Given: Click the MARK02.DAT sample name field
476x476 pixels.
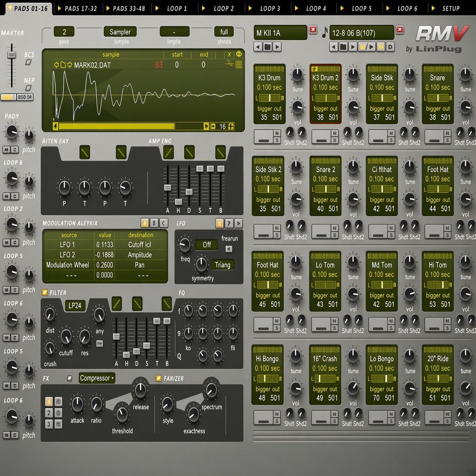Looking at the screenshot, I should 93,65.
